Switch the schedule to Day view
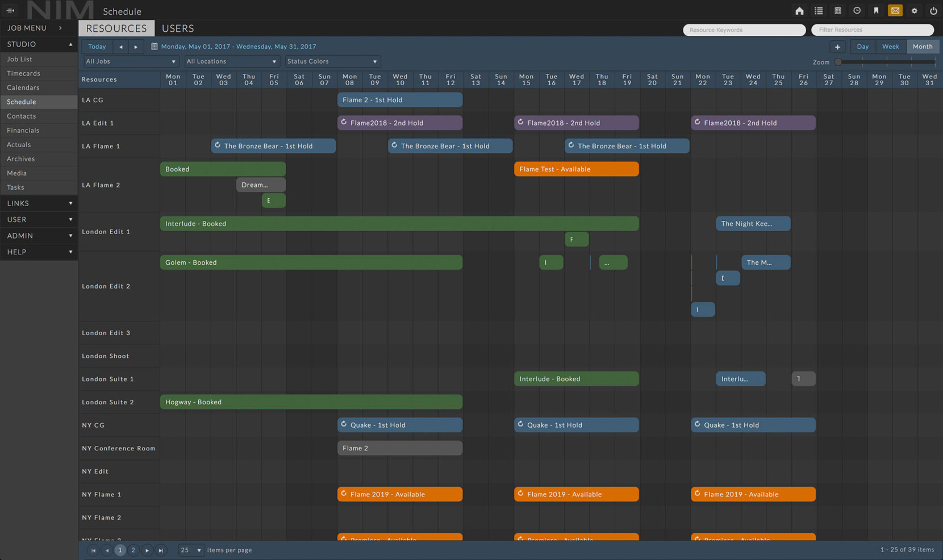The height and width of the screenshot is (560, 943). (x=862, y=46)
